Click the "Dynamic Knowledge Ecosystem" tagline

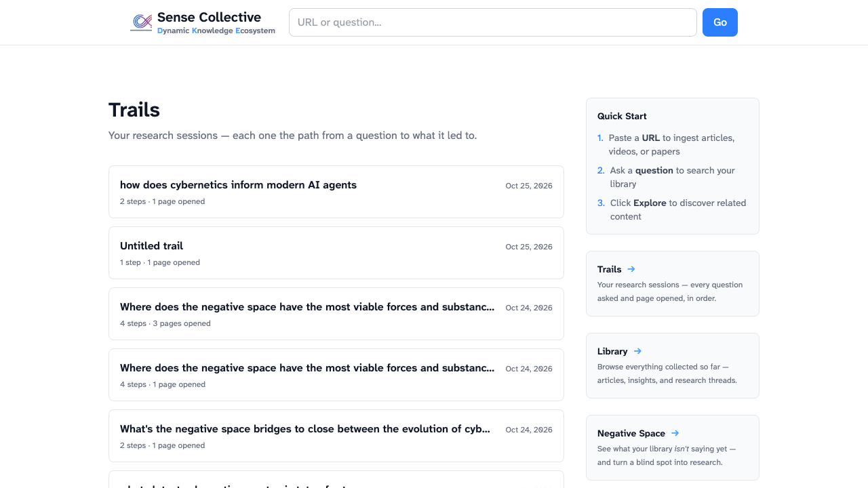[216, 30]
